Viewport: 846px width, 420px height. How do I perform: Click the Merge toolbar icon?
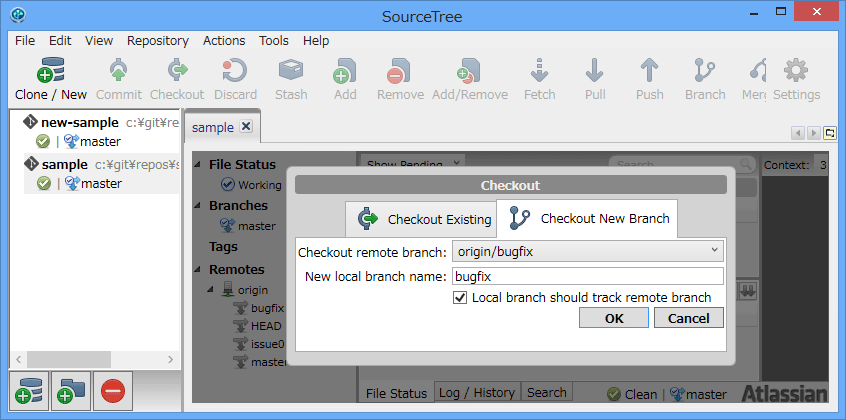[x=759, y=70]
